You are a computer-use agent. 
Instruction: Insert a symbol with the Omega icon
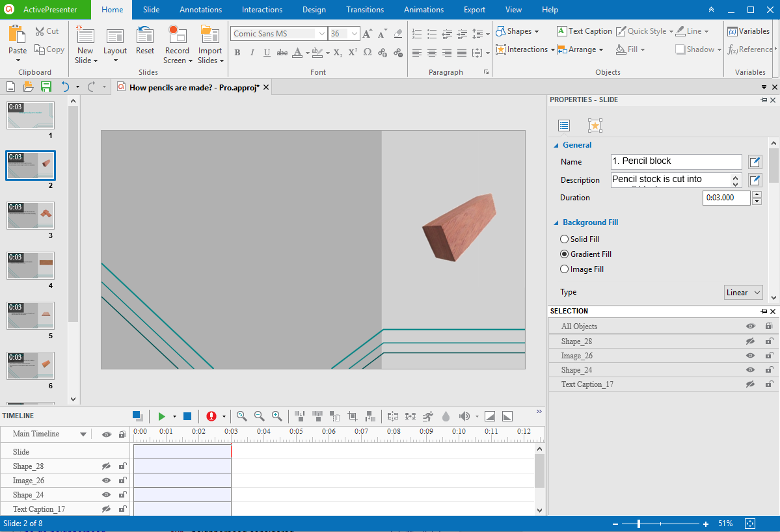tap(368, 52)
